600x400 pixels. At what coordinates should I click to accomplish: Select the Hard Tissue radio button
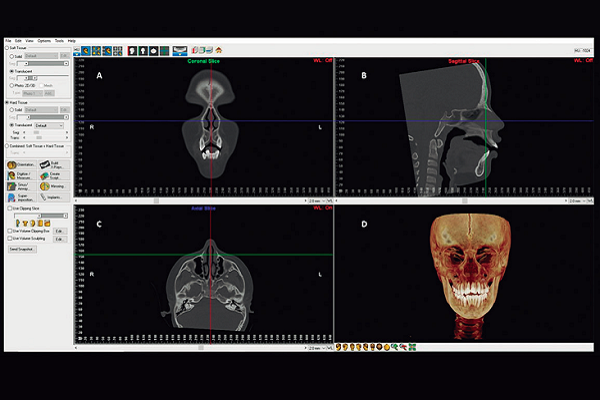click(x=7, y=103)
